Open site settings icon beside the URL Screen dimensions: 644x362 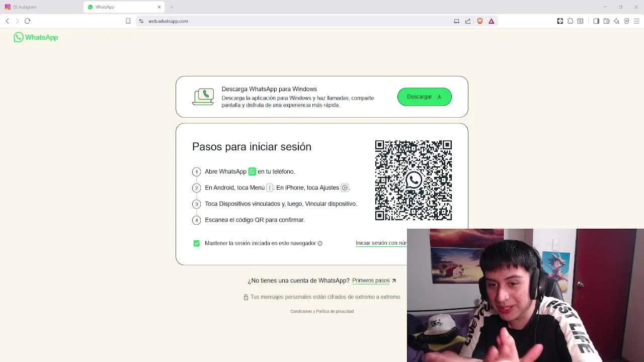point(141,21)
